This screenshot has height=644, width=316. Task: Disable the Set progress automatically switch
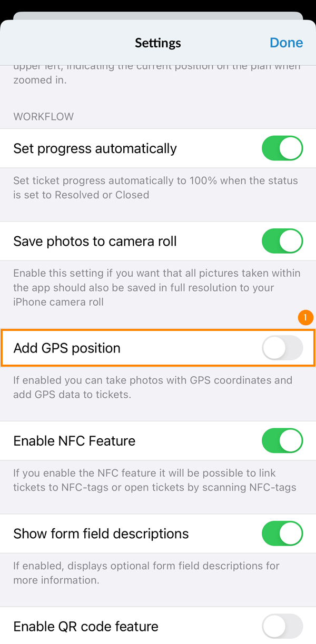[282, 148]
